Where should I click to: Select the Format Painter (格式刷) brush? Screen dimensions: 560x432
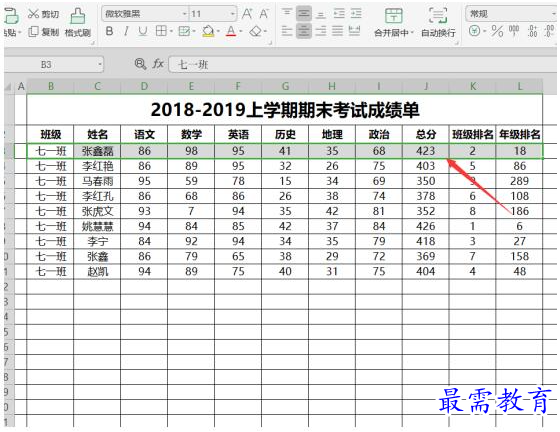pyautogui.click(x=78, y=16)
